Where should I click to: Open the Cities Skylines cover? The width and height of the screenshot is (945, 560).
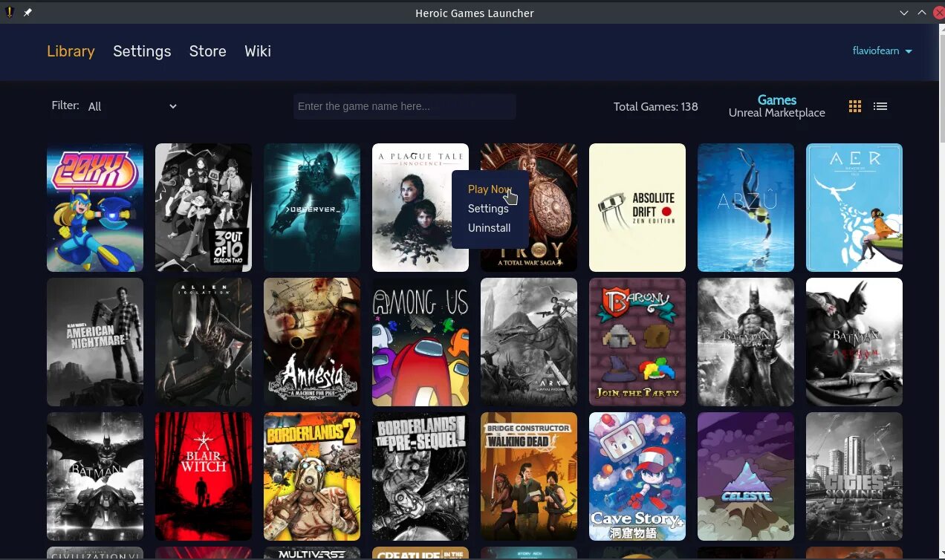pos(854,476)
